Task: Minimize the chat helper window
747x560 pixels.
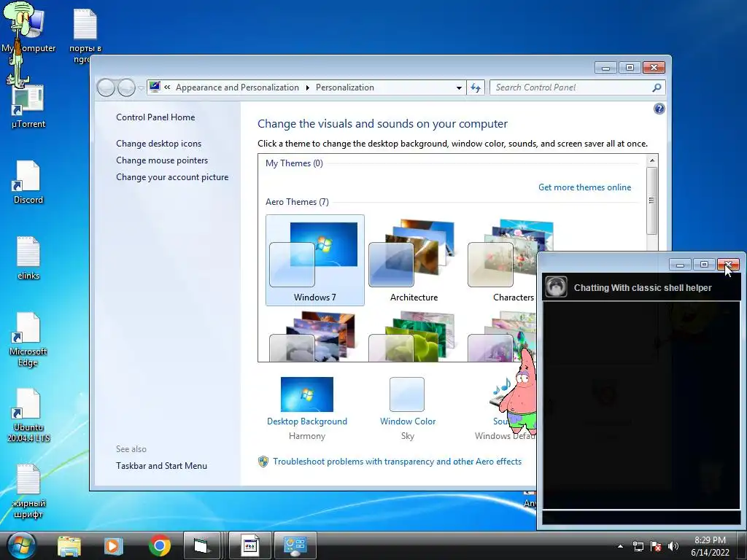Action: click(681, 264)
